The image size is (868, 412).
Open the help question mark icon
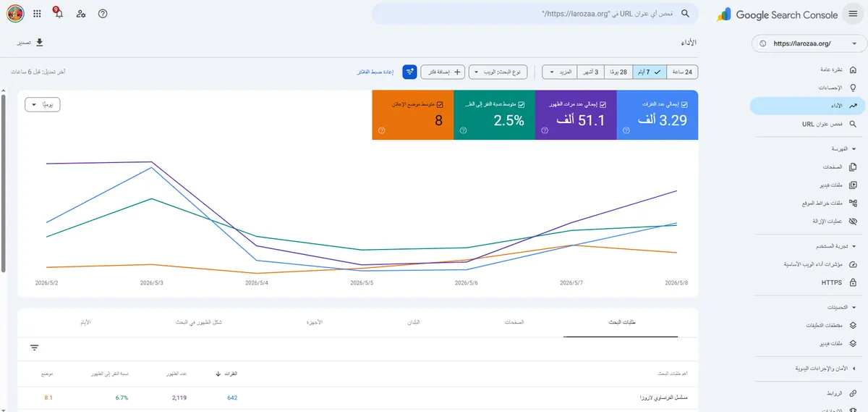click(103, 14)
